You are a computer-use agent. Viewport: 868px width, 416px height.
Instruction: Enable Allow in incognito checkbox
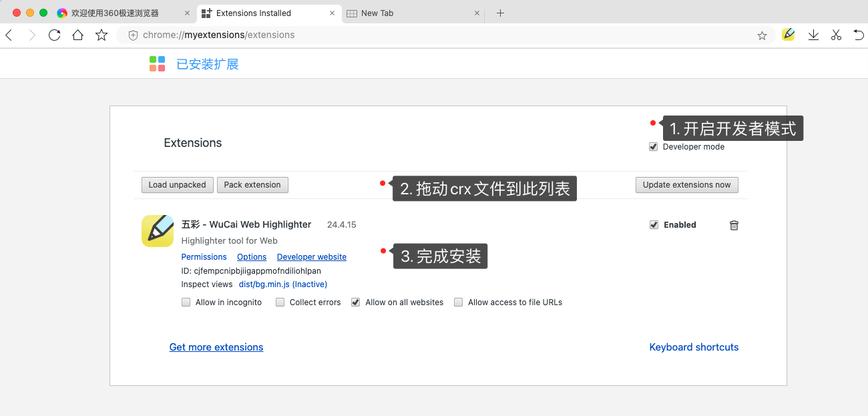186,302
